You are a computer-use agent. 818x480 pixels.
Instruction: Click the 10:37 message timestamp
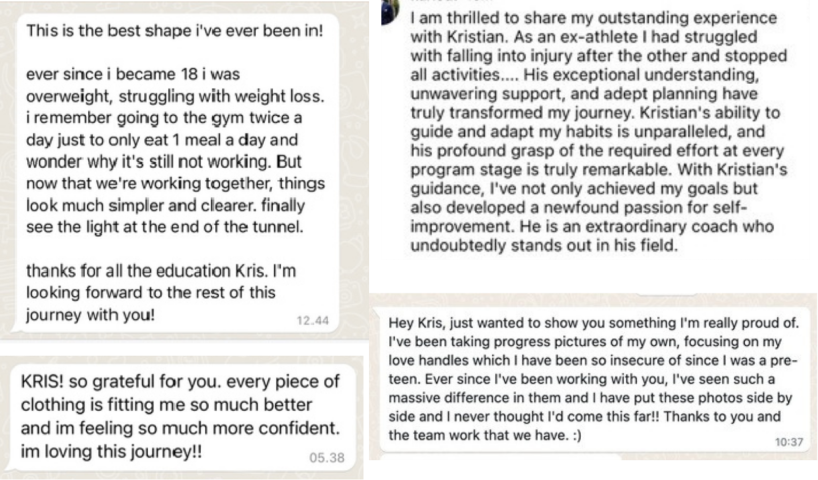788,442
